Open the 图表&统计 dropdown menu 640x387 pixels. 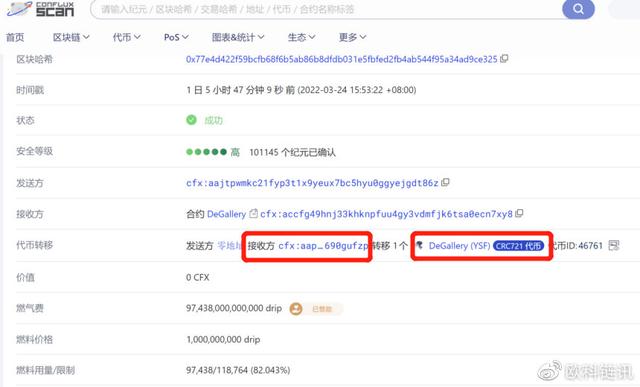pos(238,38)
